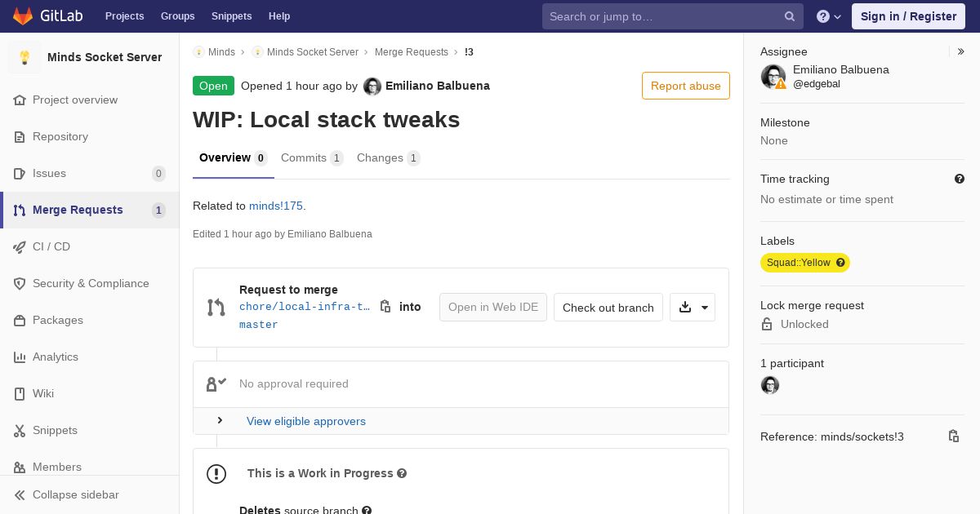Click the Work in Progress help icon

401,473
